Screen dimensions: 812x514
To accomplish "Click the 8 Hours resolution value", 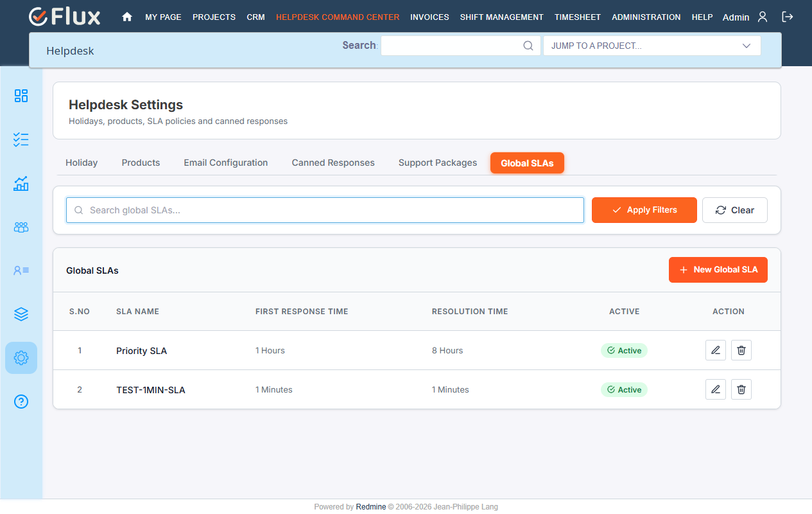I will click(447, 351).
